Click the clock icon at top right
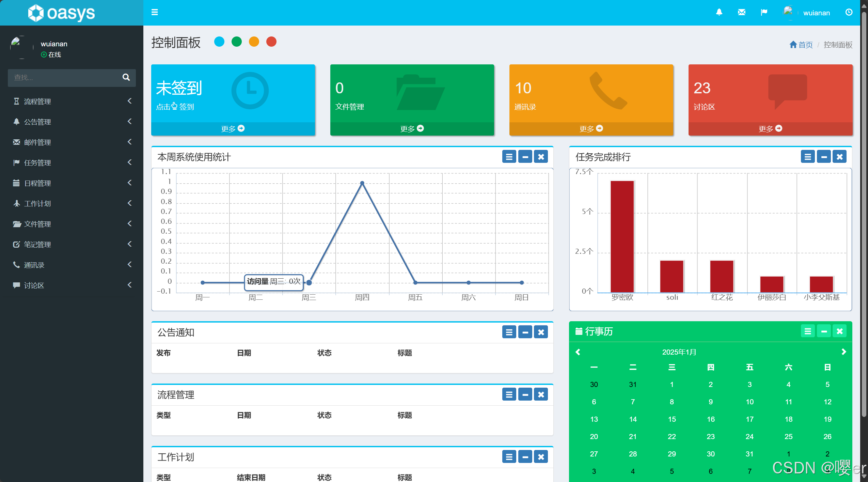Viewport: 868px width, 482px height. pos(849,13)
